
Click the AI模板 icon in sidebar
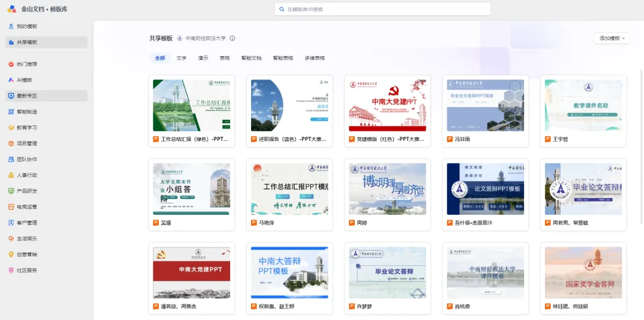tap(11, 80)
